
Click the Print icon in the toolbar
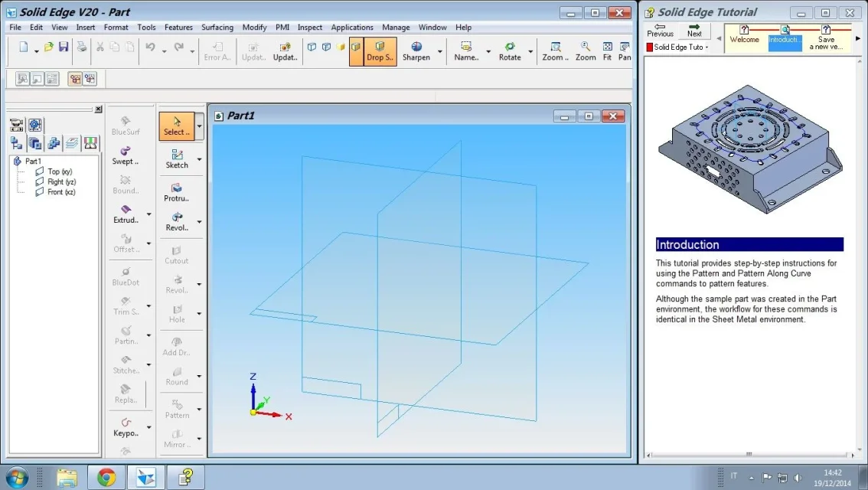click(82, 47)
